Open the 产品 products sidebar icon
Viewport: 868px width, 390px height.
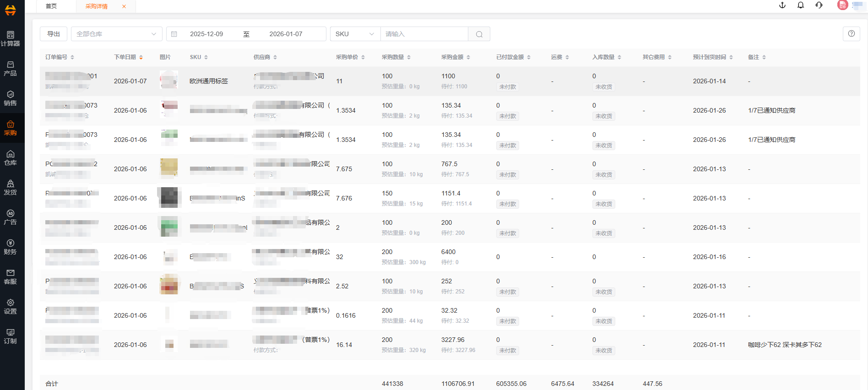click(x=10, y=68)
